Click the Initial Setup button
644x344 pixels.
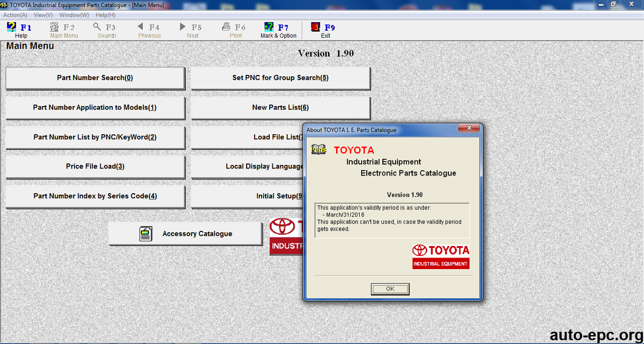[247, 196]
